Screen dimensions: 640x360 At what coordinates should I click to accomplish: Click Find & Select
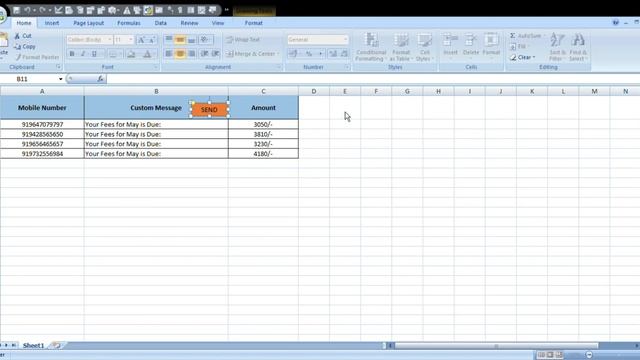tap(578, 47)
